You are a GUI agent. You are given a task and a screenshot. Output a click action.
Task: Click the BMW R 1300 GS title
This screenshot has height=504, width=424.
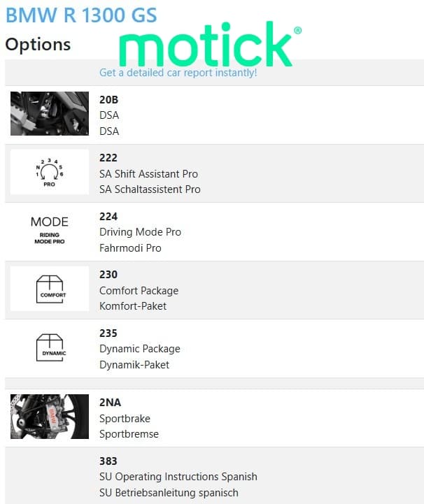[x=81, y=15]
